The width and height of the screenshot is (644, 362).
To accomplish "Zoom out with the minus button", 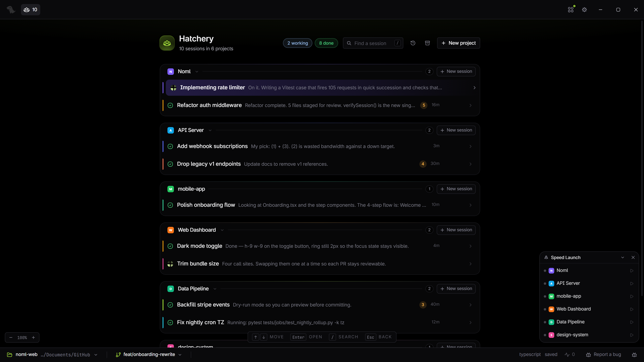I will [11, 337].
